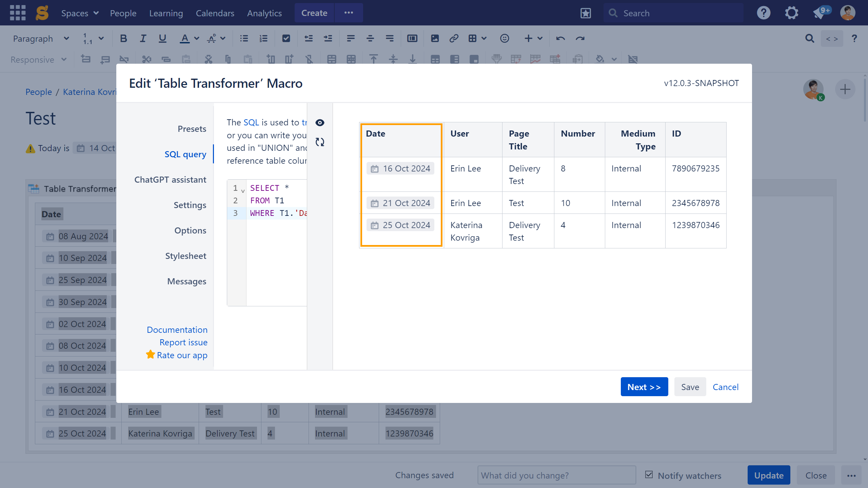The image size is (868, 488).
Task: Open the text color picker arrow
Action: click(197, 39)
